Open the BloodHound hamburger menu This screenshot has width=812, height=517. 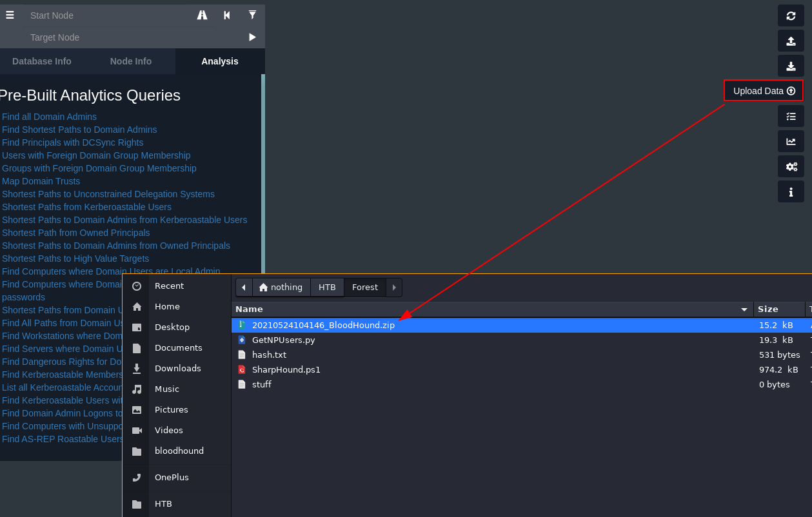[x=10, y=15]
